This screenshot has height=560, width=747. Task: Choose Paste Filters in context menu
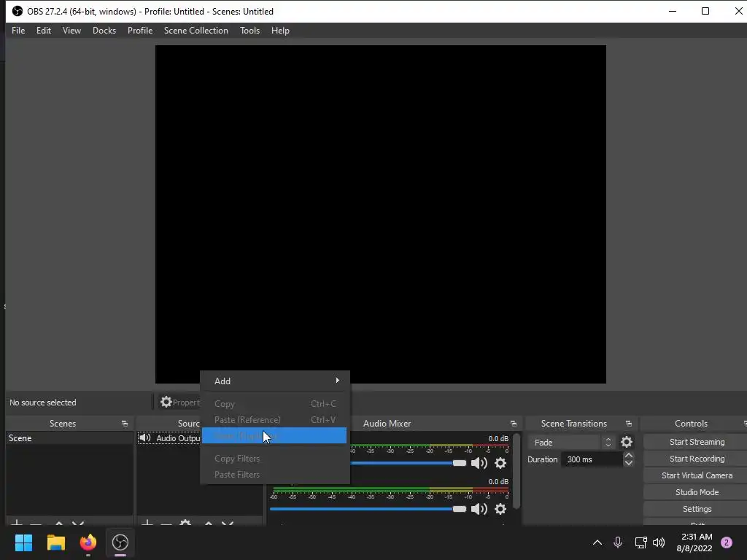(275, 474)
